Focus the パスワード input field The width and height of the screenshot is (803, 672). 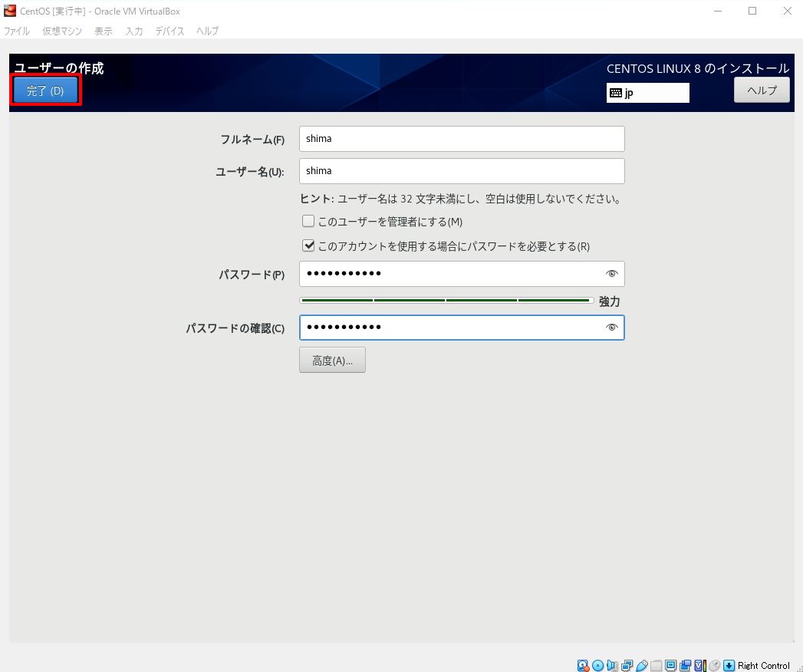(462, 274)
